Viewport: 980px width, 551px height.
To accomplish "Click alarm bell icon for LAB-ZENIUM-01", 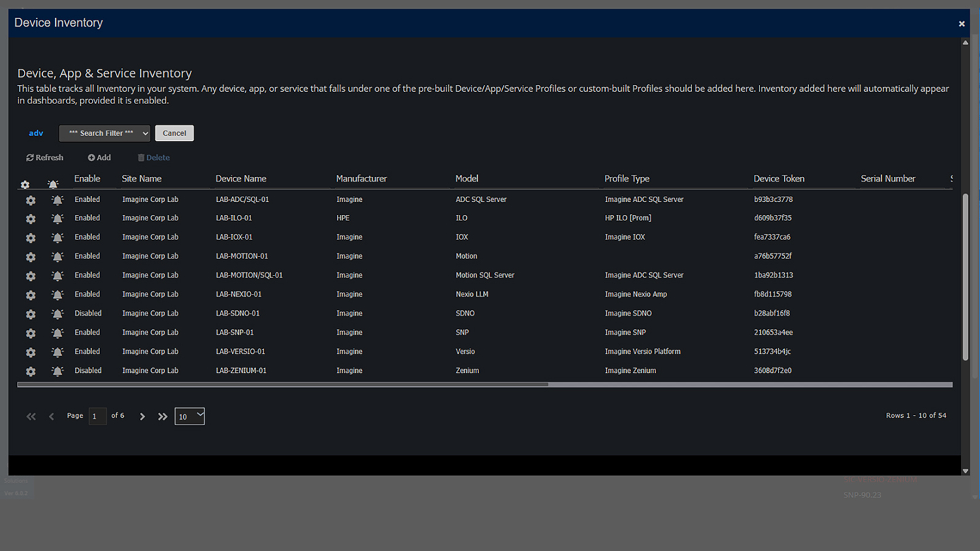I will (x=58, y=371).
